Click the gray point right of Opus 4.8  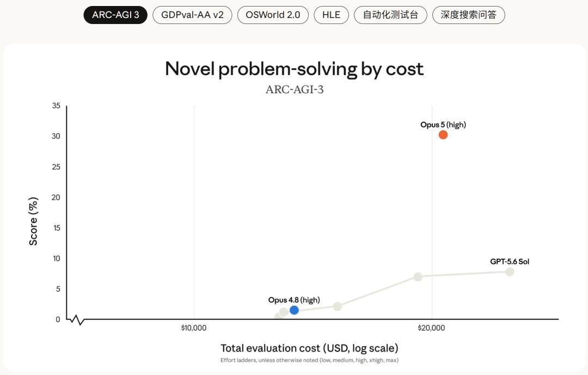click(x=338, y=306)
